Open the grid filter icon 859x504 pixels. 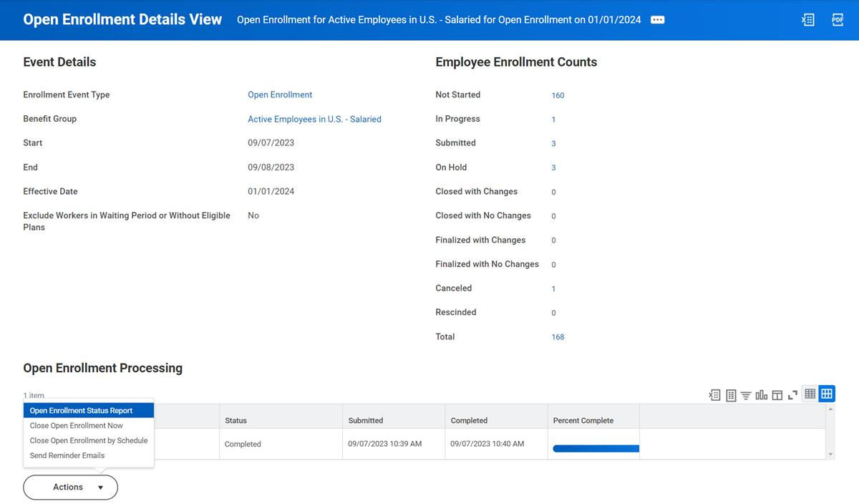click(x=746, y=394)
